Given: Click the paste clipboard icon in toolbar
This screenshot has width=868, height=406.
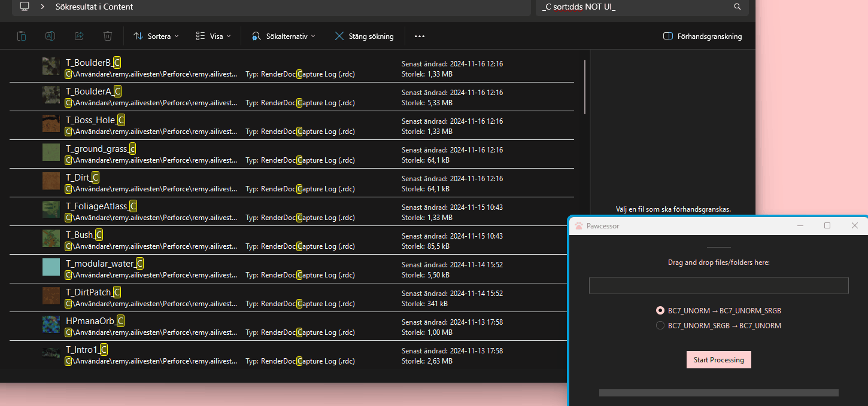Looking at the screenshot, I should pyautogui.click(x=22, y=36).
